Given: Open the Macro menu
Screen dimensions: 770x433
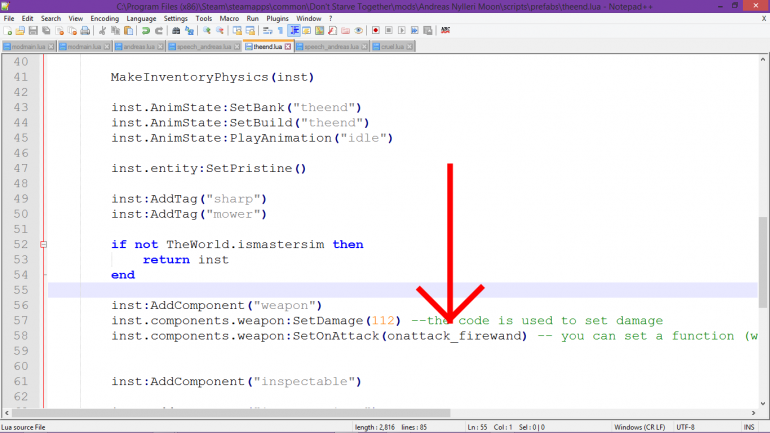Looking at the screenshot, I should tap(229, 19).
